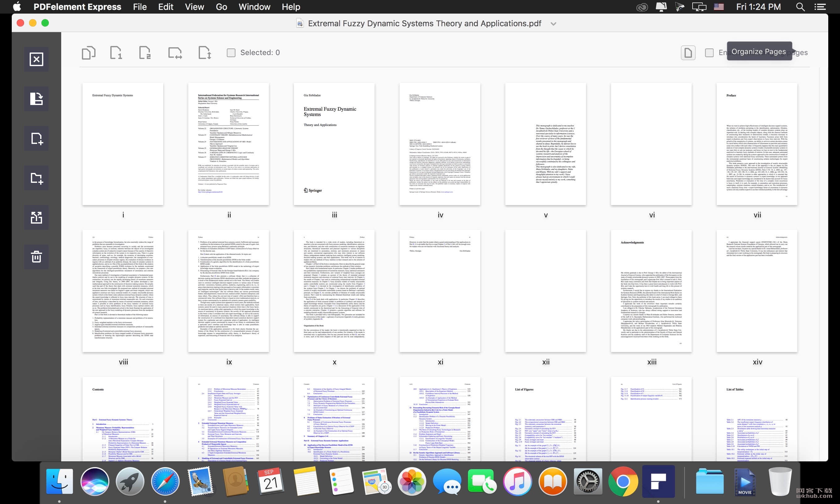Screen dimensions: 840x504
Task: Select blank page vi thumbnail
Action: click(651, 144)
